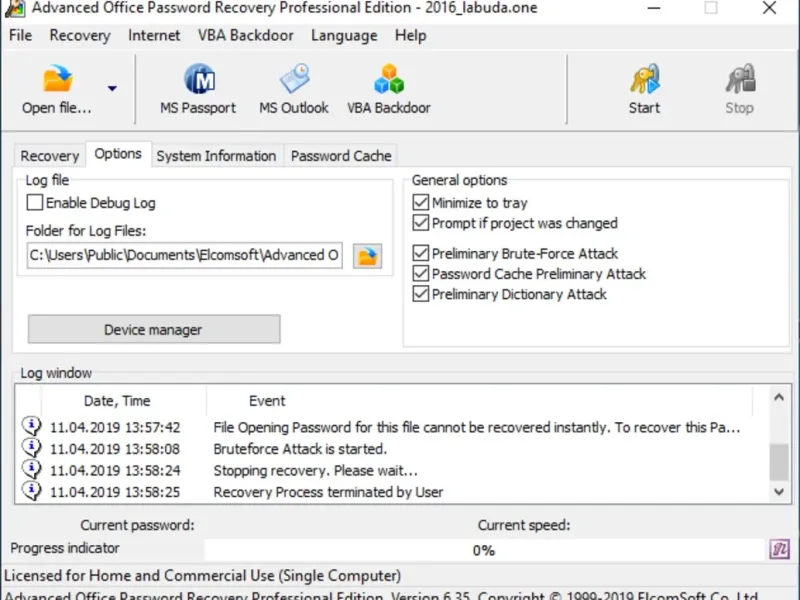Toggle the Minimize to tray option
This screenshot has height=600, width=800.
[421, 203]
